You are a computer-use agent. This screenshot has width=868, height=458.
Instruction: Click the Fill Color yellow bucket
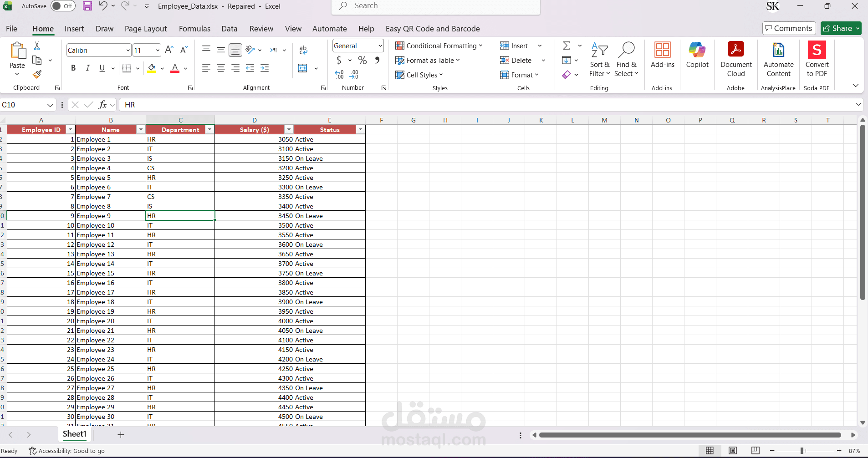point(152,68)
